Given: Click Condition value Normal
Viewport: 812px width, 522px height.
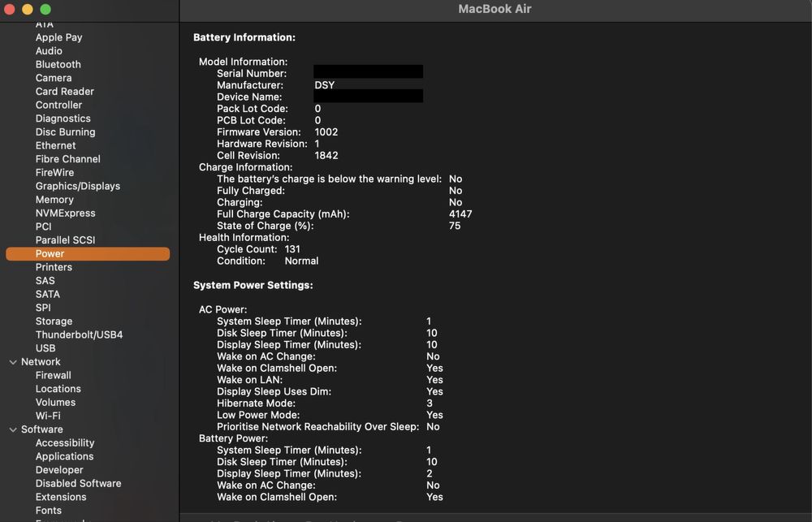Looking at the screenshot, I should (301, 261).
